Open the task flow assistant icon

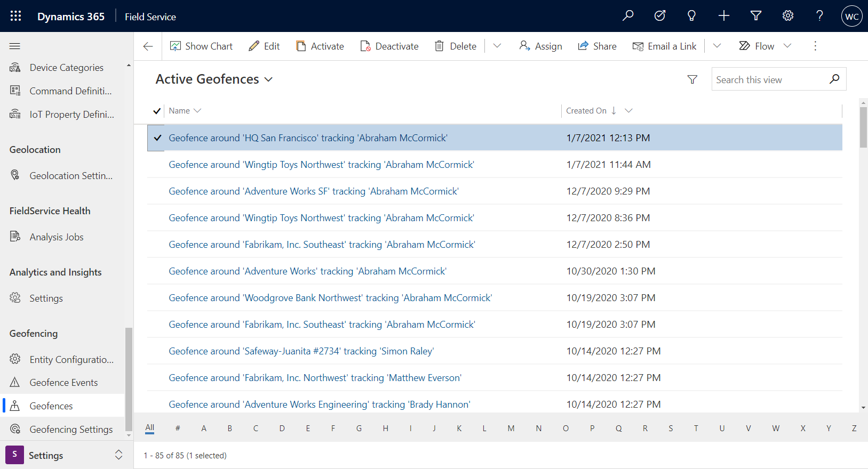point(660,16)
